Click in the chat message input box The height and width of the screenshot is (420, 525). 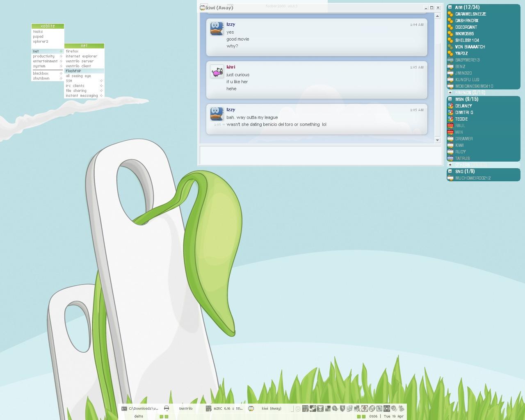point(320,155)
